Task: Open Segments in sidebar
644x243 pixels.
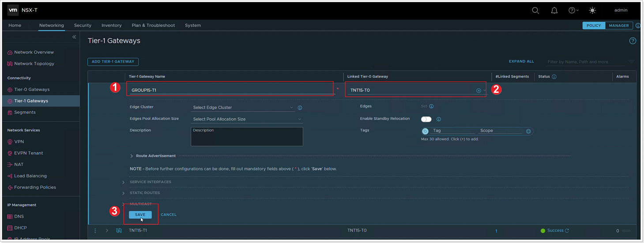Action: [x=25, y=112]
